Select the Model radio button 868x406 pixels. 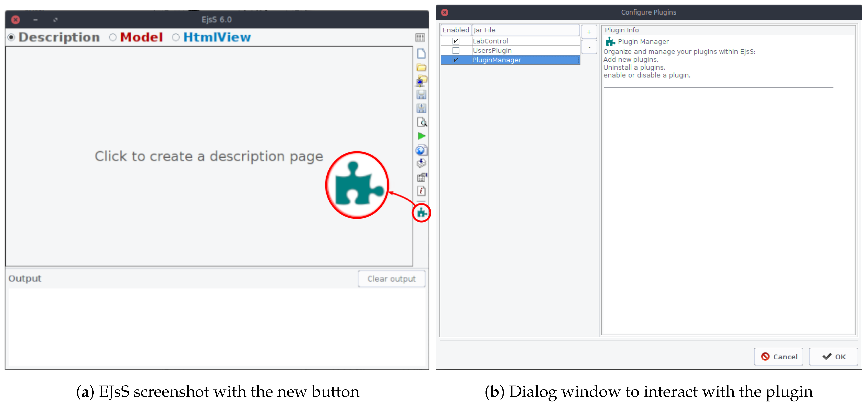[113, 37]
